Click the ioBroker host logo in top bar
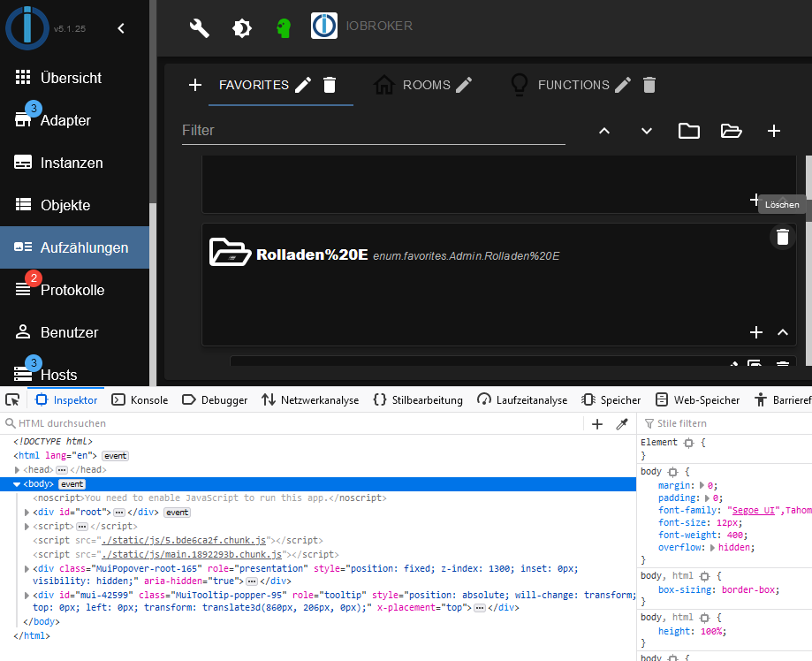The height and width of the screenshot is (661, 812). (324, 26)
